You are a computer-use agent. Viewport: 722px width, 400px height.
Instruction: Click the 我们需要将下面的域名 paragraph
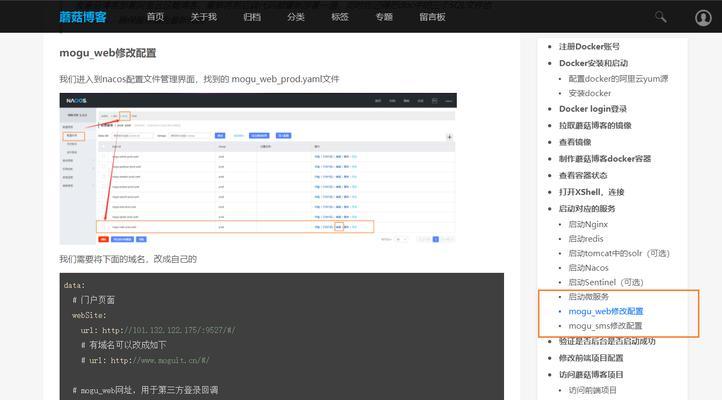pyautogui.click(x=128, y=259)
